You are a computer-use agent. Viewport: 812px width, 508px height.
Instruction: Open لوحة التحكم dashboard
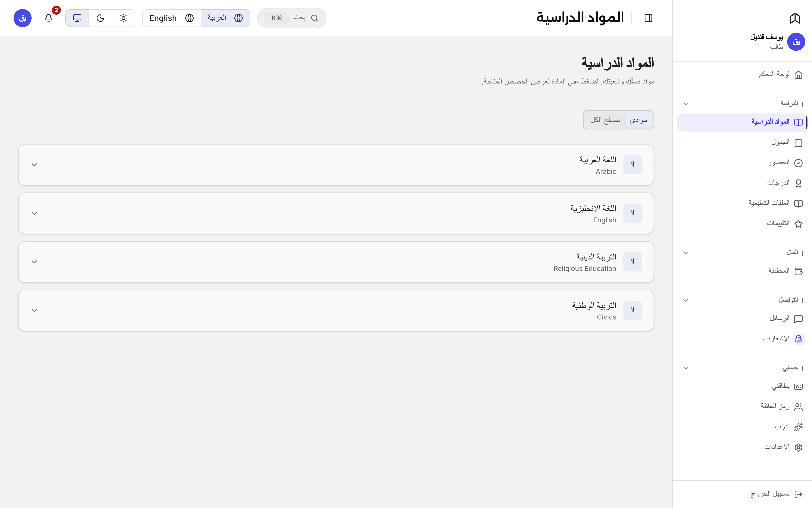click(742, 74)
